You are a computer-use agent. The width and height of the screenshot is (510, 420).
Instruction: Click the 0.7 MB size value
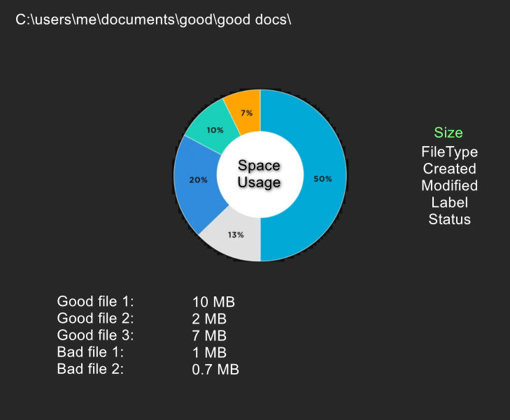tap(215, 369)
